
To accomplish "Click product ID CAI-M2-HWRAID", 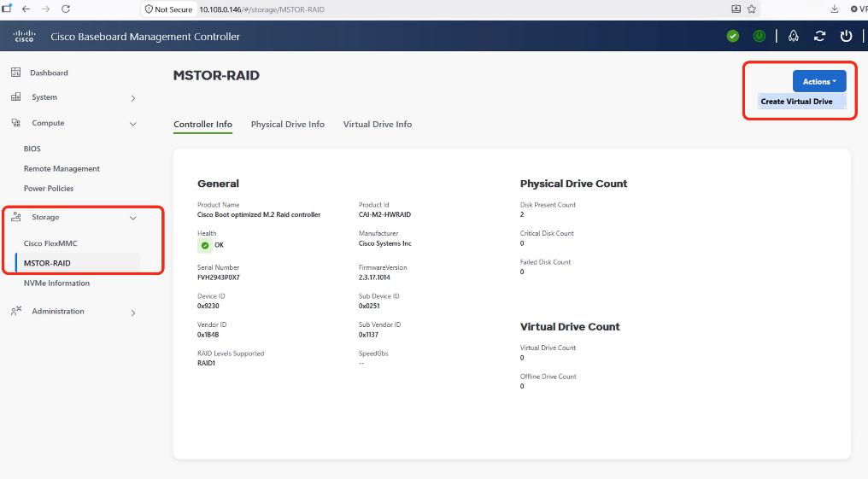I will pos(384,214).
